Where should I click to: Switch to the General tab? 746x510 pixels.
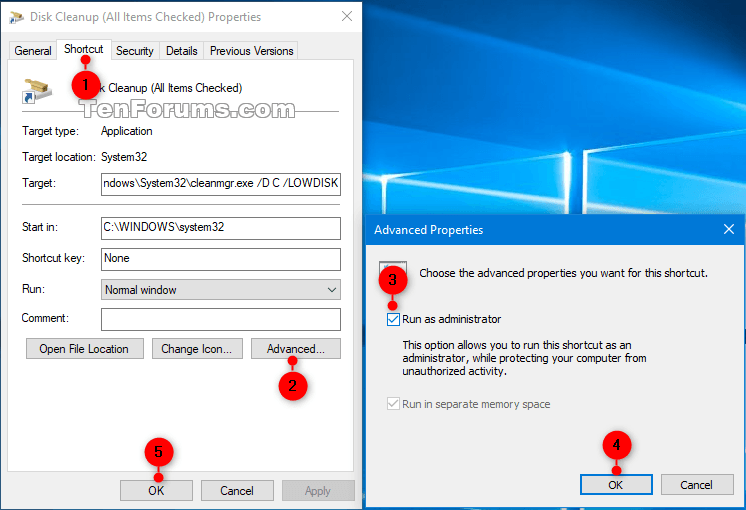click(33, 50)
